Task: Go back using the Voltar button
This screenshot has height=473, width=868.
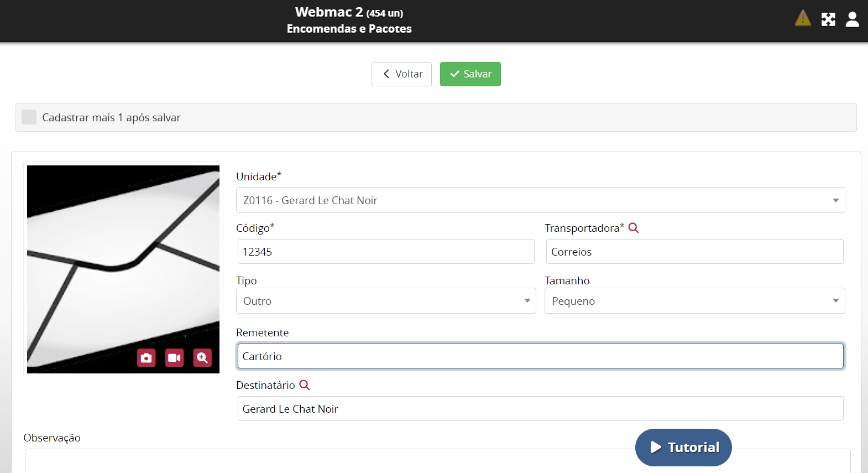Action: (401, 74)
